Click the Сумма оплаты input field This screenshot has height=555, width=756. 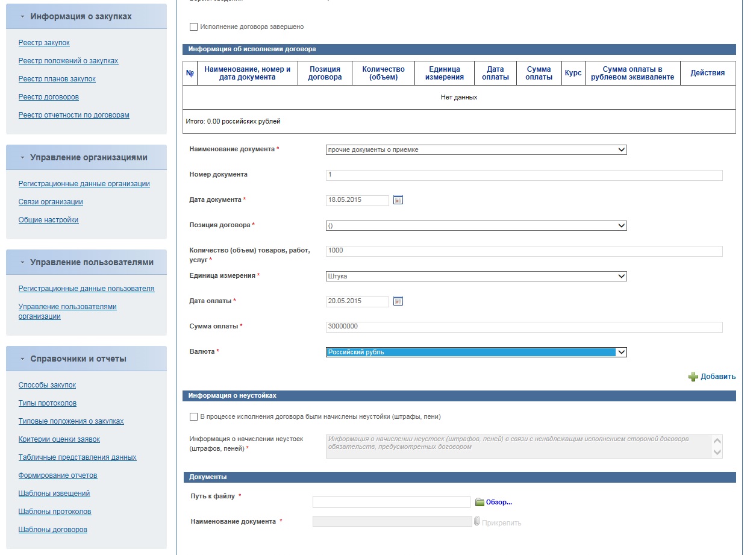pyautogui.click(x=523, y=327)
